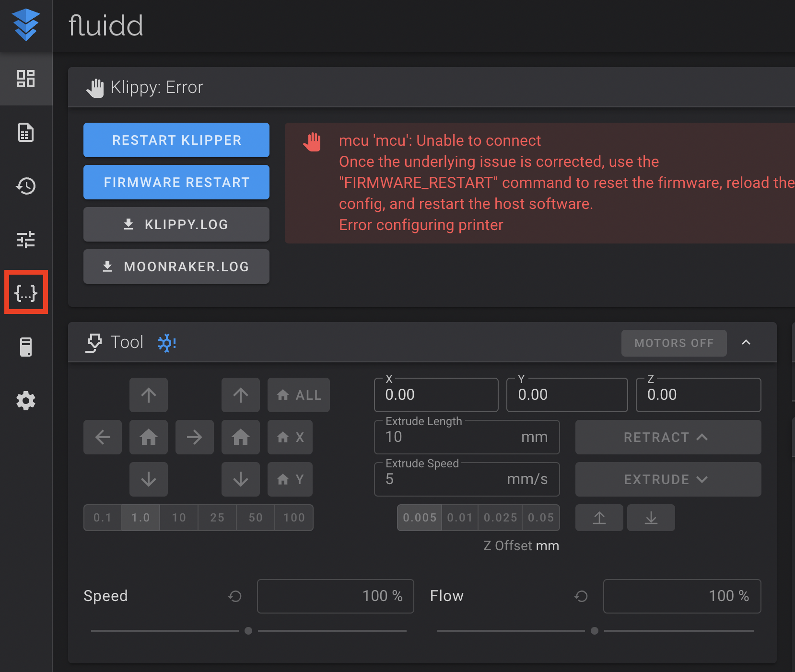Image resolution: width=795 pixels, height=672 pixels.
Task: Click the Z position field
Action: point(699,395)
